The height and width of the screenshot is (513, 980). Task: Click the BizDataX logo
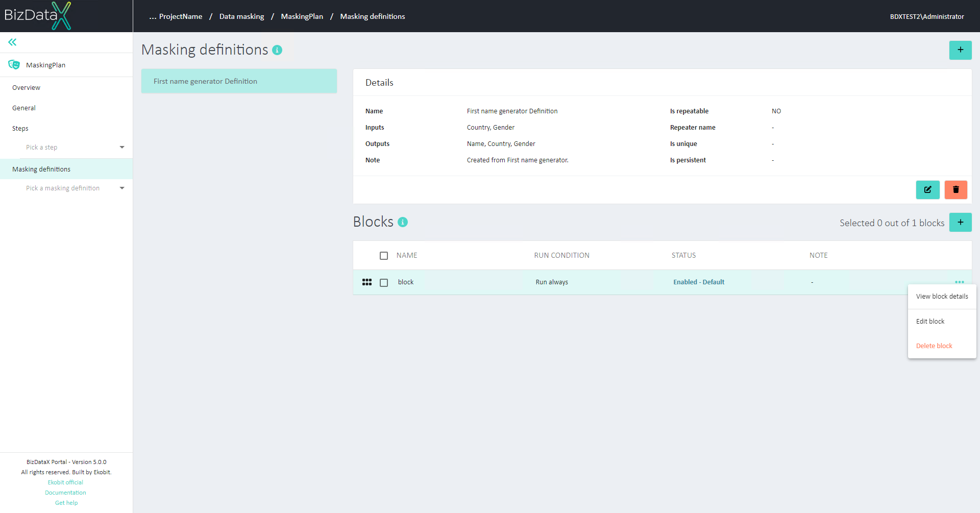click(38, 16)
